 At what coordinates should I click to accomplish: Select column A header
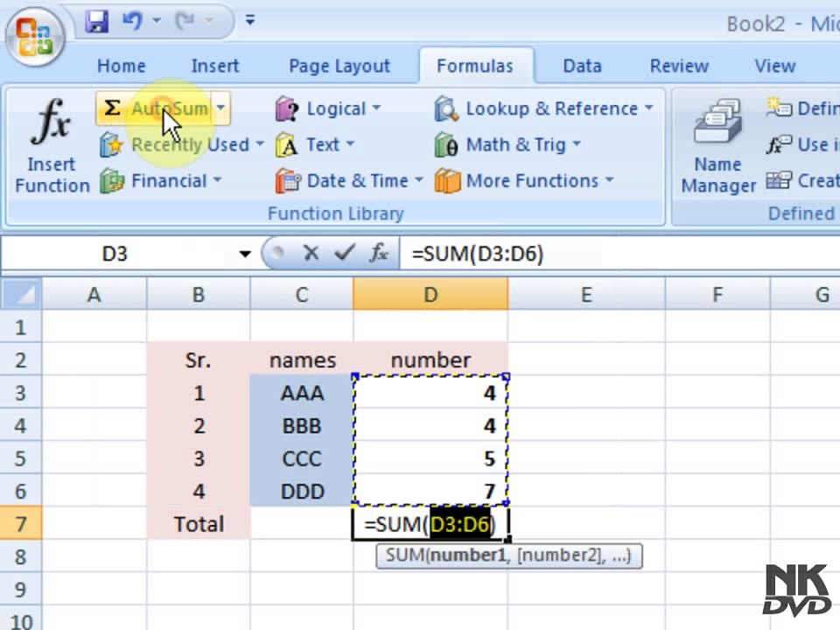(94, 294)
